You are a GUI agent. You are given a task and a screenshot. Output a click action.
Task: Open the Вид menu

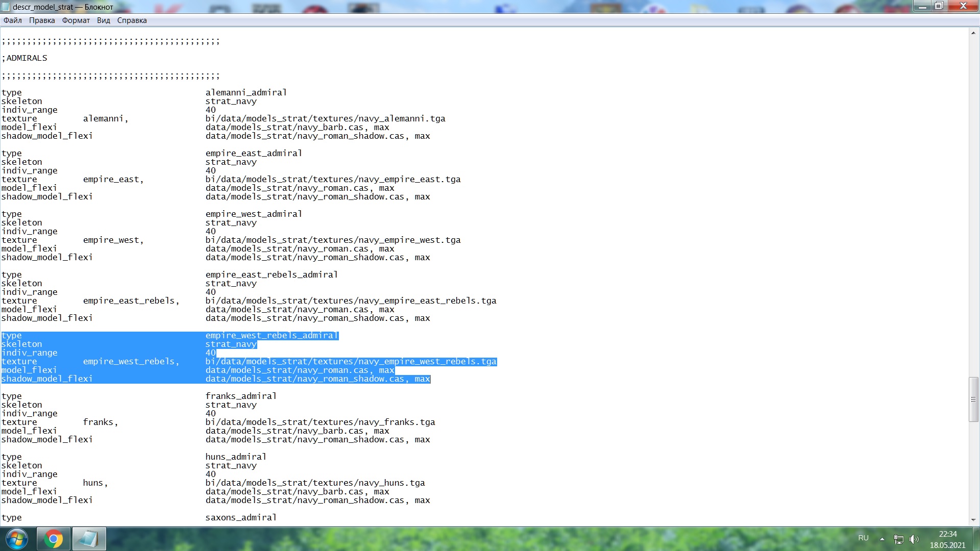(104, 20)
